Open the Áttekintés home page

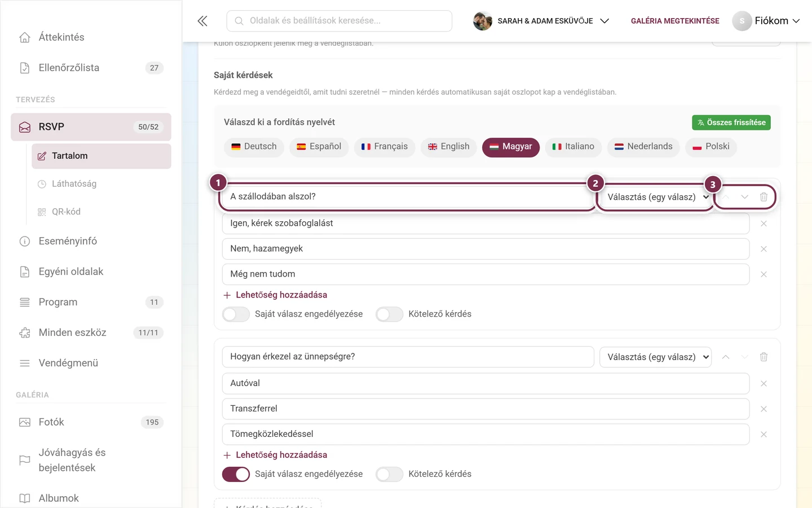pyautogui.click(x=91, y=37)
